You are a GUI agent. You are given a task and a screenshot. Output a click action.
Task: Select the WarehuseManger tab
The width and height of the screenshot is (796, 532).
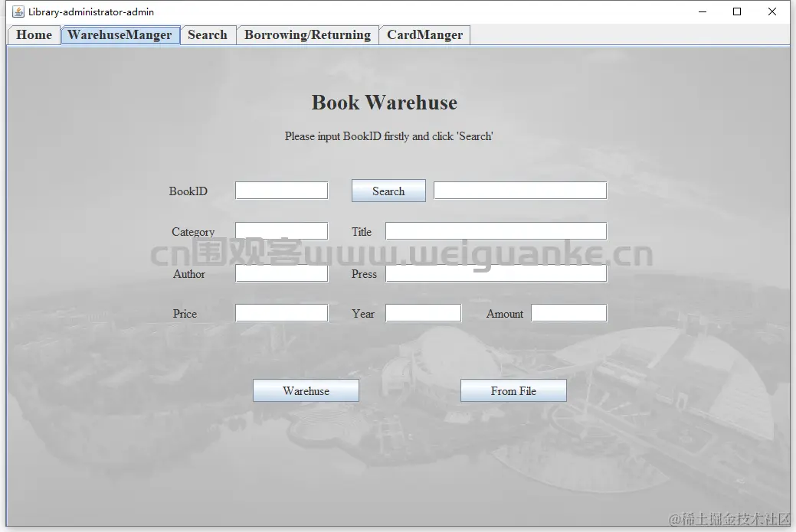click(x=120, y=35)
